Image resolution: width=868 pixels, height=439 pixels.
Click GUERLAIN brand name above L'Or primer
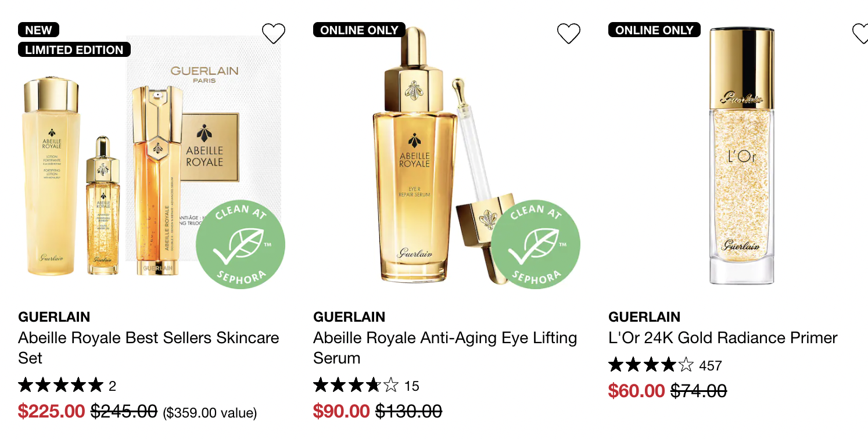644,317
